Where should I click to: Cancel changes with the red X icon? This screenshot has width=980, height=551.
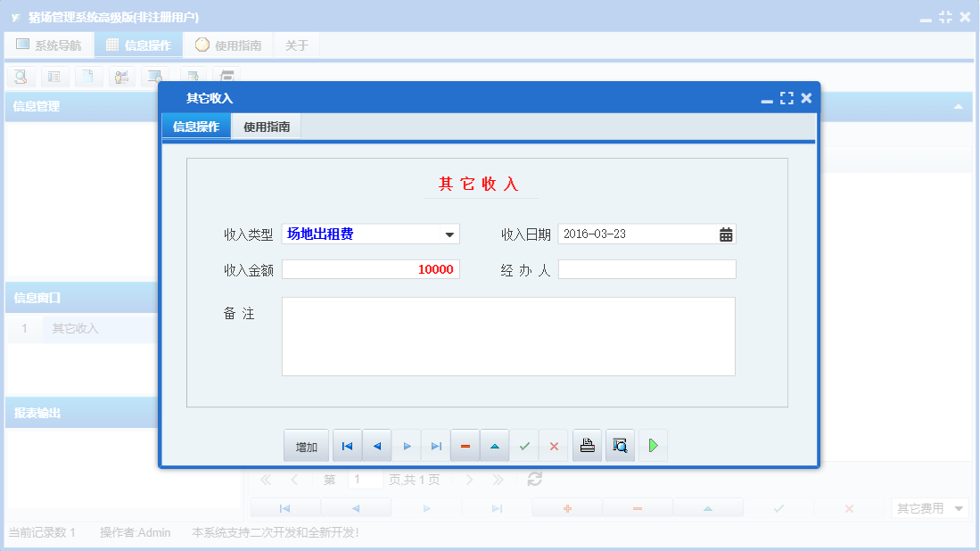pos(553,445)
